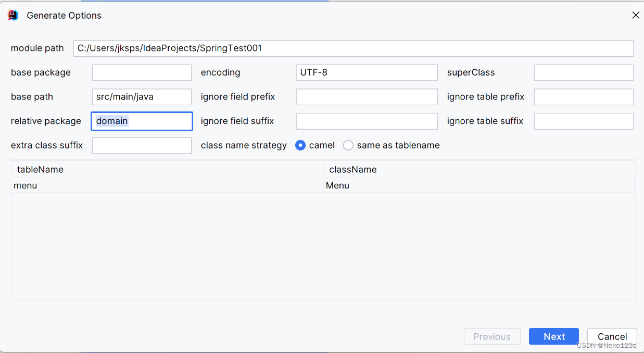Click the base path field with src/main/java
Viewport: 644px width, 353px height.
[x=142, y=97]
